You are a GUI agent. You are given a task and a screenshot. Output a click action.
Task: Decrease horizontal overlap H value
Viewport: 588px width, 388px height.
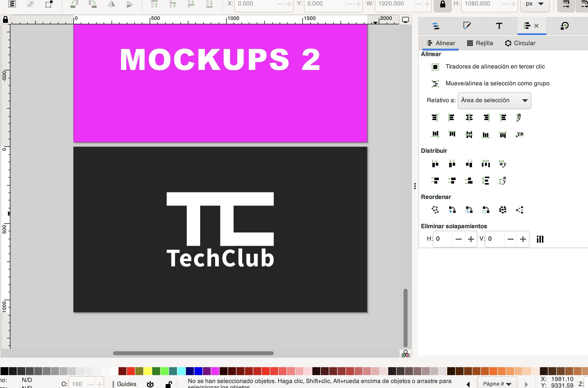tap(459, 239)
